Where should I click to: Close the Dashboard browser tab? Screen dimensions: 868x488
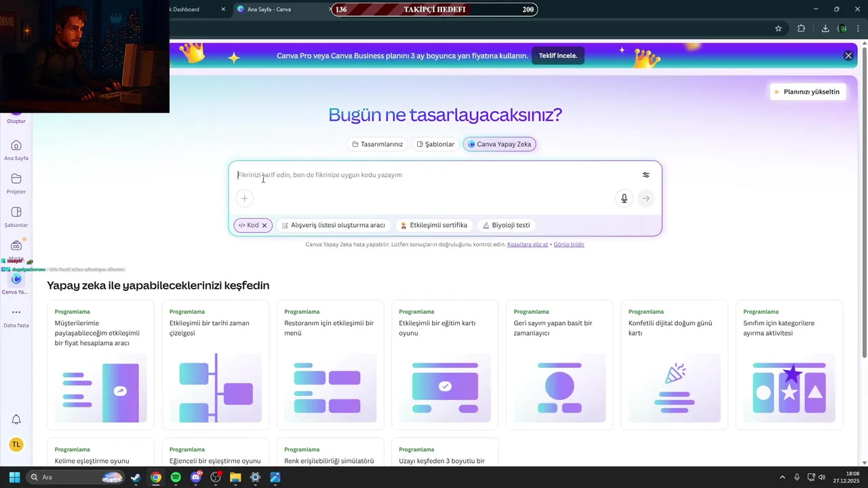click(223, 9)
